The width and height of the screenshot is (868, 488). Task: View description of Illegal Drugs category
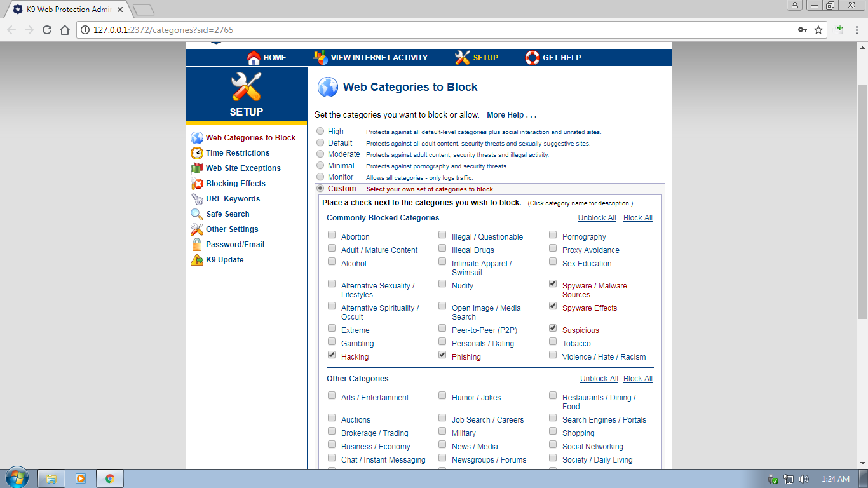point(473,250)
